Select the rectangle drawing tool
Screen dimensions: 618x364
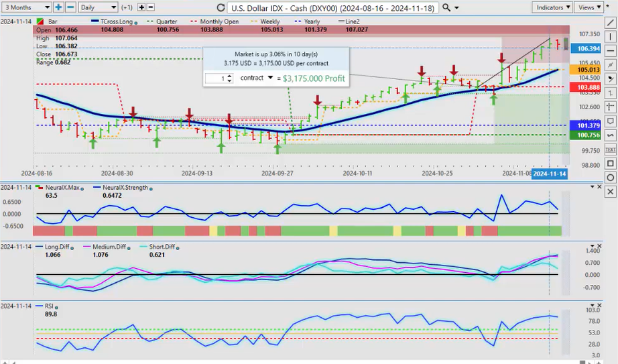pyautogui.click(x=610, y=164)
